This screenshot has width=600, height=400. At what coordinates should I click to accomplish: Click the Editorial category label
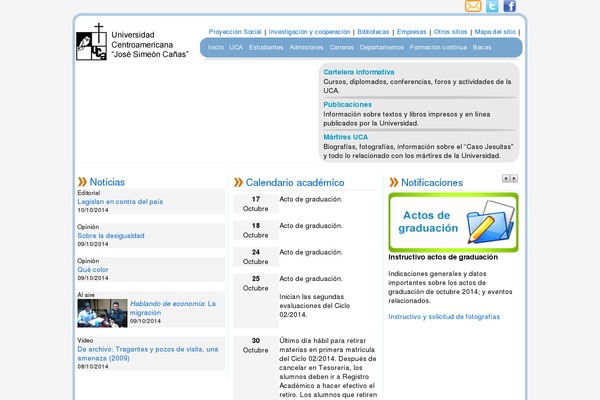pyautogui.click(x=89, y=193)
